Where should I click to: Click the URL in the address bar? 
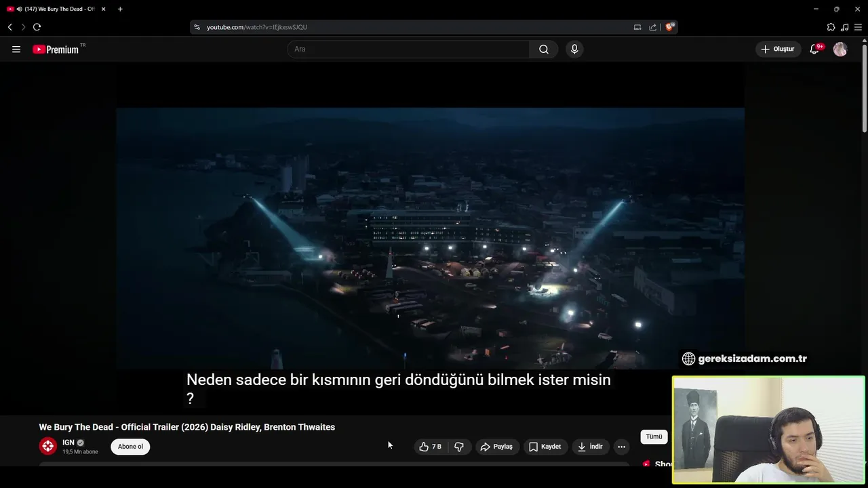(257, 27)
